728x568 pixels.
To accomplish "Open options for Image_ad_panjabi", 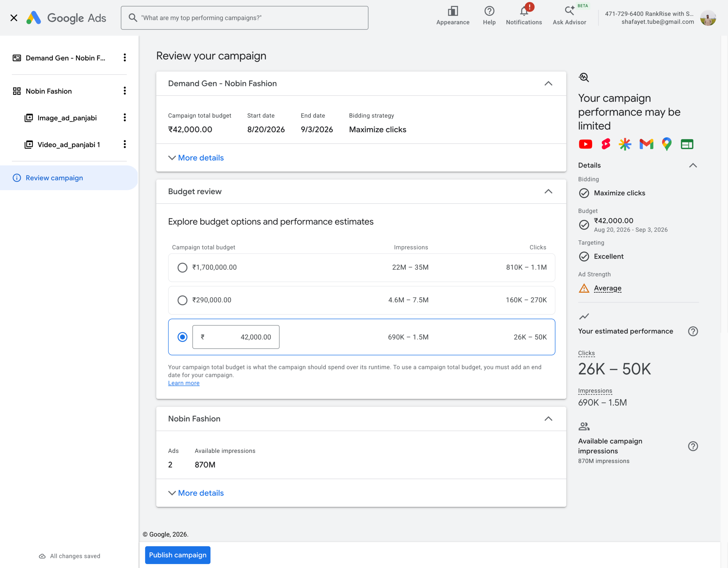I will tap(125, 118).
